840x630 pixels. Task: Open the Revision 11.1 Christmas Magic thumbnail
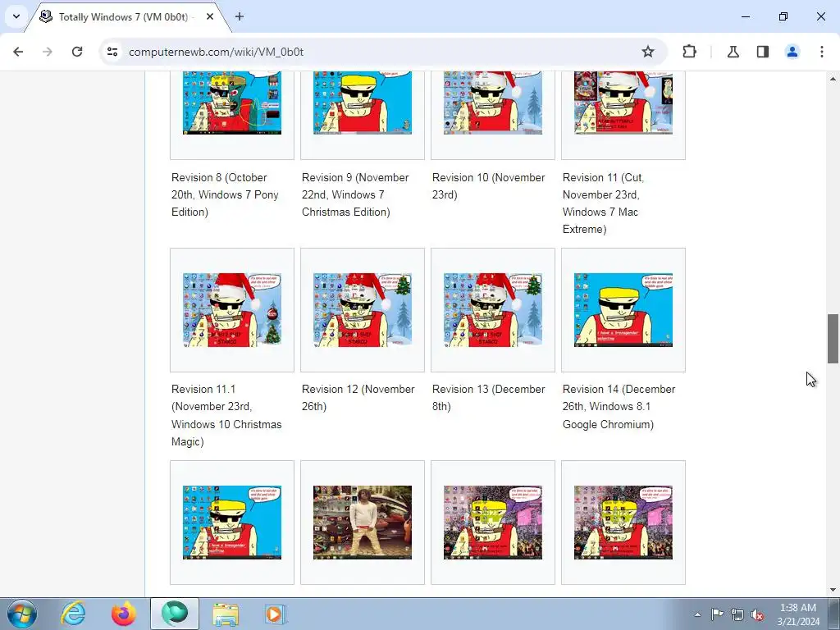coord(232,309)
